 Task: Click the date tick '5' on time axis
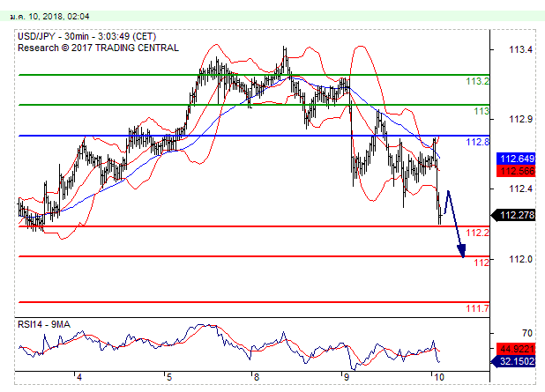169,377
